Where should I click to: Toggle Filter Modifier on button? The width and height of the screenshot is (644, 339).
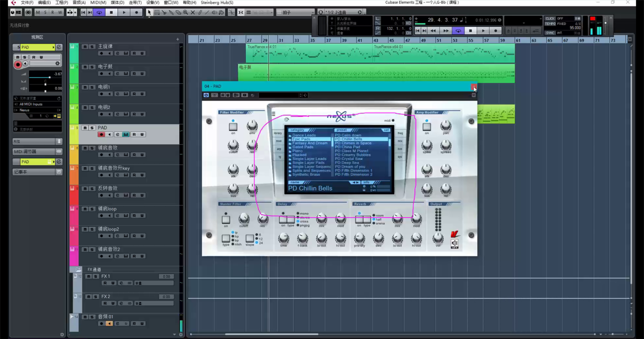233,127
